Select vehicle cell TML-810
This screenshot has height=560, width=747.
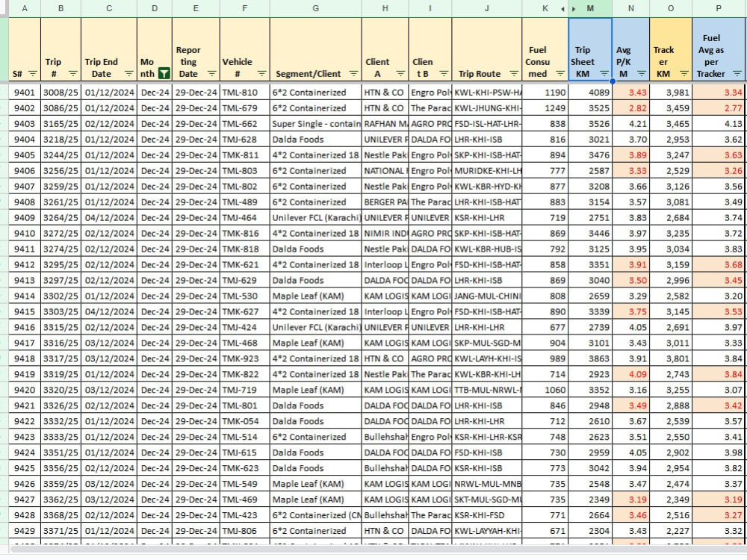(x=245, y=93)
